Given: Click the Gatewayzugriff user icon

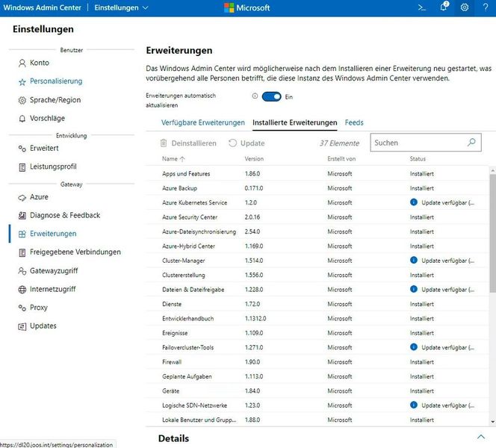Looking at the screenshot, I should click(22, 271).
